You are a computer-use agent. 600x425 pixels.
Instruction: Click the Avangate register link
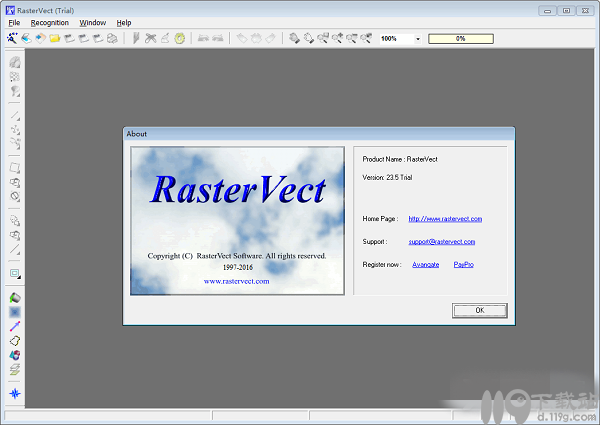pyautogui.click(x=426, y=265)
